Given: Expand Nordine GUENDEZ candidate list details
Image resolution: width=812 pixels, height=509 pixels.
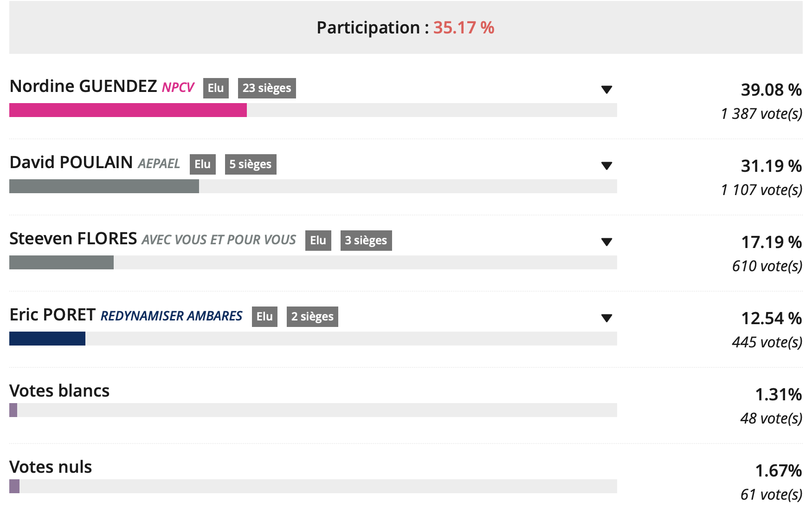Looking at the screenshot, I should pyautogui.click(x=606, y=90).
